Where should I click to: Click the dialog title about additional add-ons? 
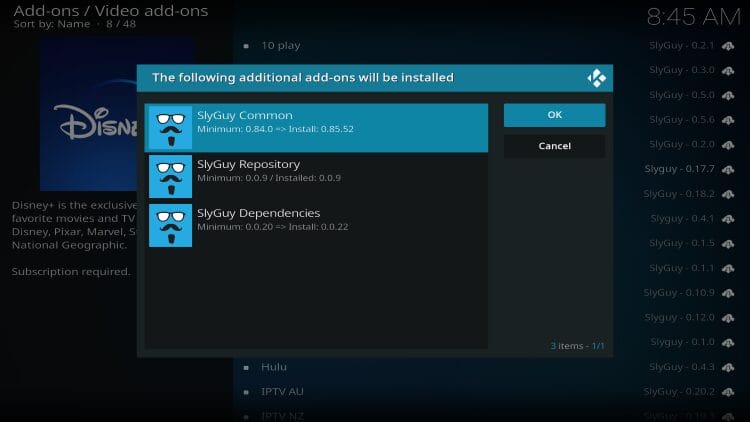point(303,78)
